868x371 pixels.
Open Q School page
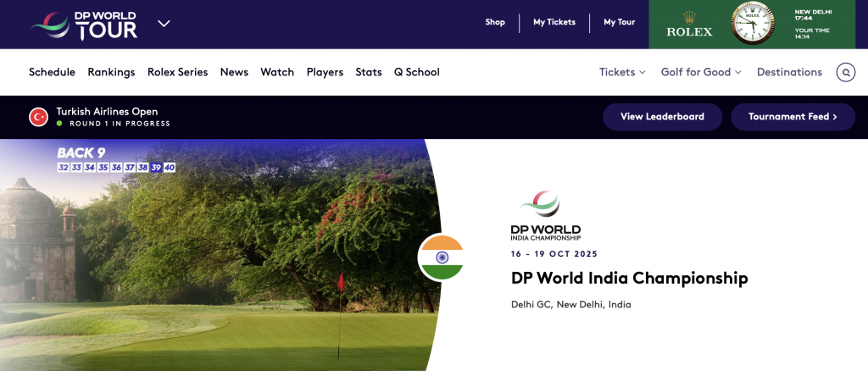click(417, 72)
